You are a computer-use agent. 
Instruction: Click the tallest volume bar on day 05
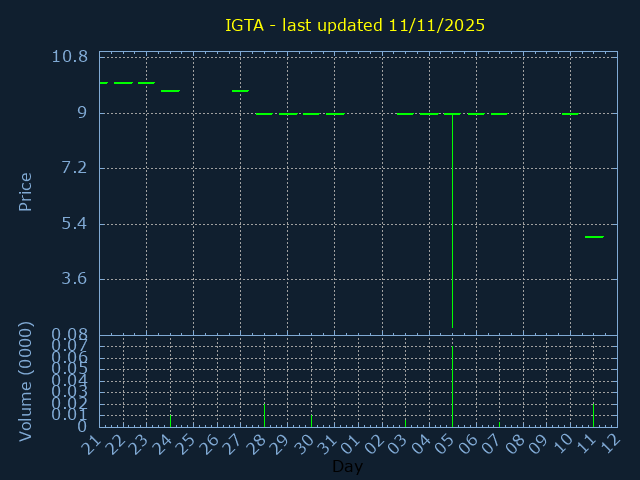pos(452,387)
